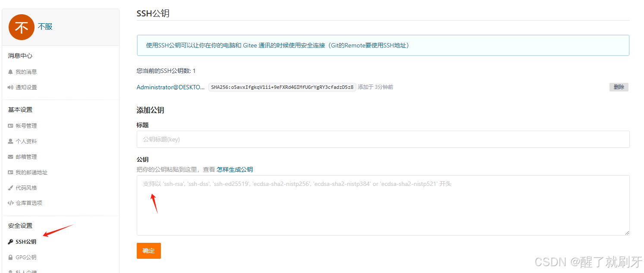Click the orange 确定 button

point(149,251)
